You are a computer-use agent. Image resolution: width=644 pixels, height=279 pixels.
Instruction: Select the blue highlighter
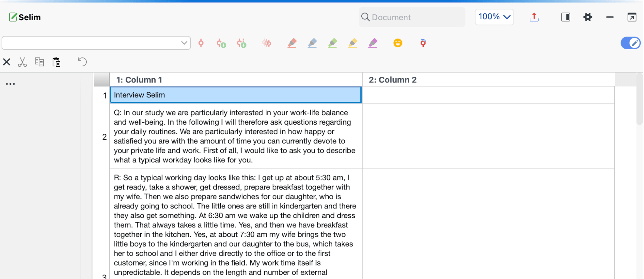(x=312, y=43)
